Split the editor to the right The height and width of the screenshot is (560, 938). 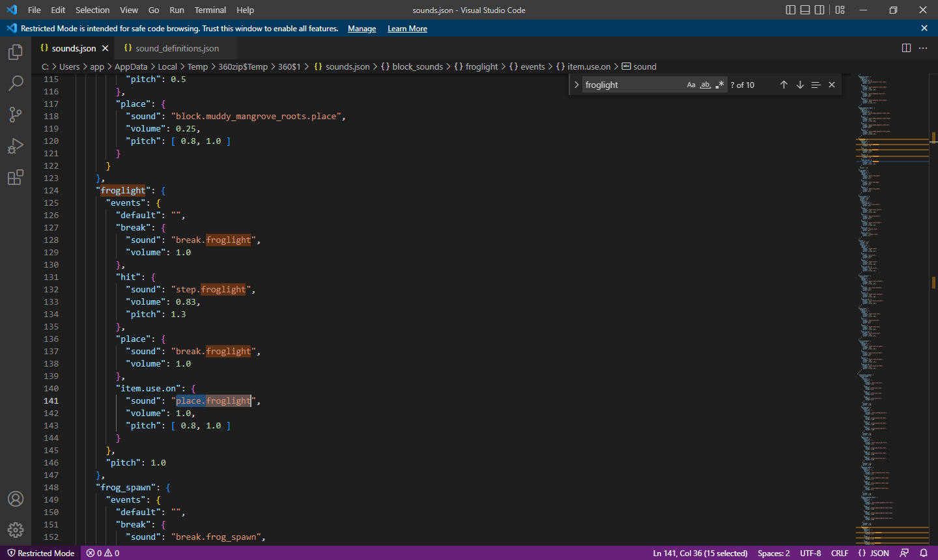(x=906, y=48)
